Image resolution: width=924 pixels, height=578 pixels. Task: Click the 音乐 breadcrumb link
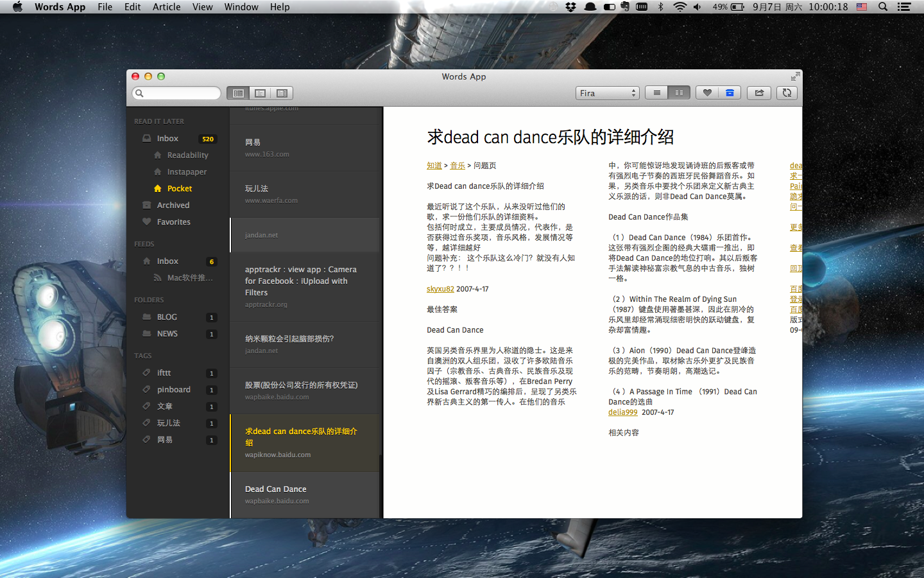458,166
